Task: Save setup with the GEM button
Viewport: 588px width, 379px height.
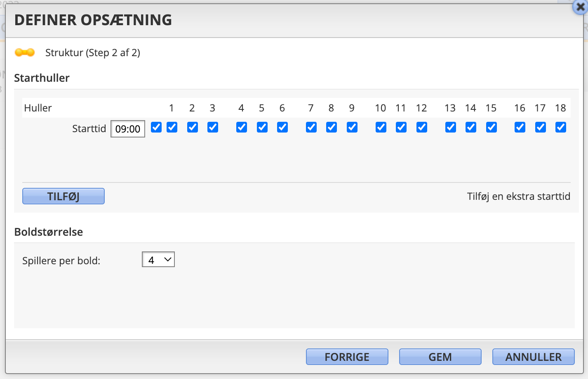Action: 440,357
